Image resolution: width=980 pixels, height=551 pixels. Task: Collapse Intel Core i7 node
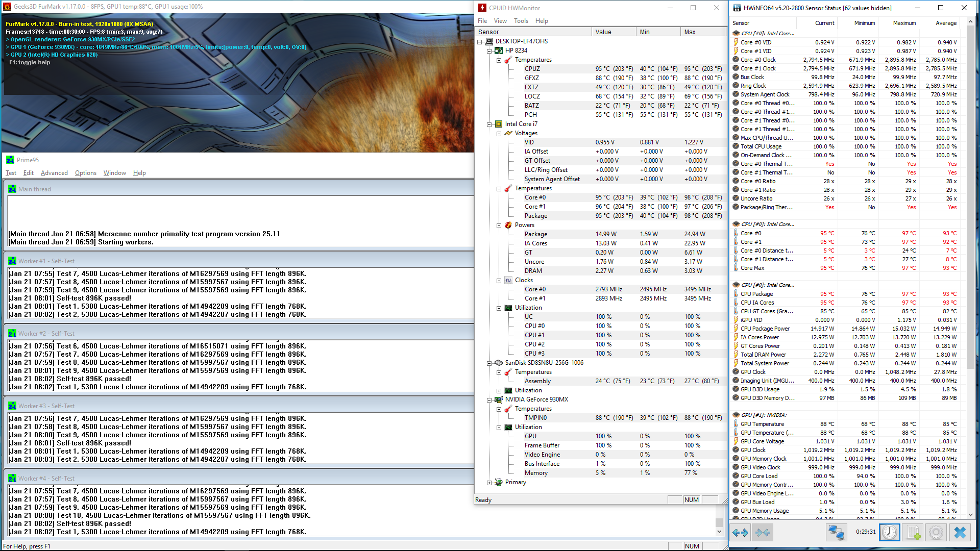(x=489, y=124)
